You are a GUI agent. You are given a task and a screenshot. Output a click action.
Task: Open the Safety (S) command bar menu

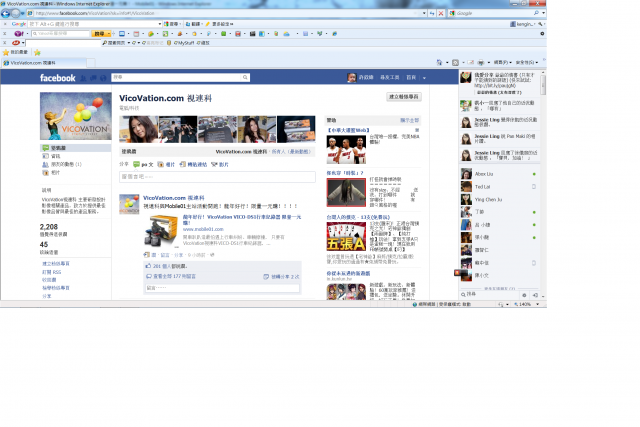527,62
